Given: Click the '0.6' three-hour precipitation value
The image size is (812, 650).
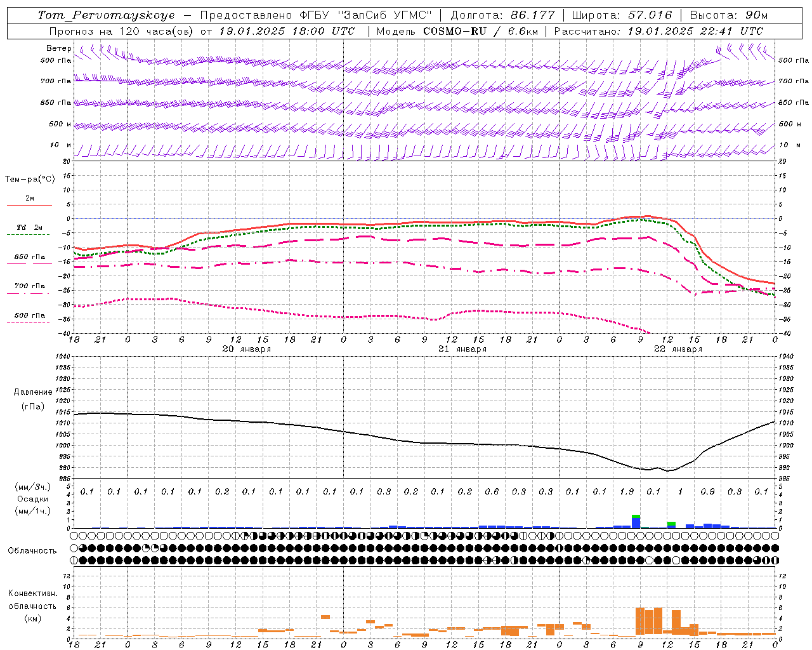Looking at the screenshot, I should pos(492,491).
